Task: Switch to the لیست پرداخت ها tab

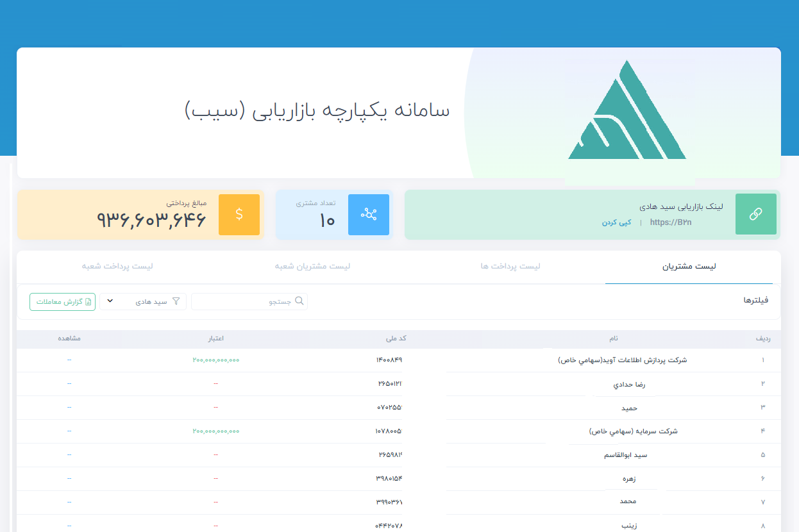Action: coord(510,266)
